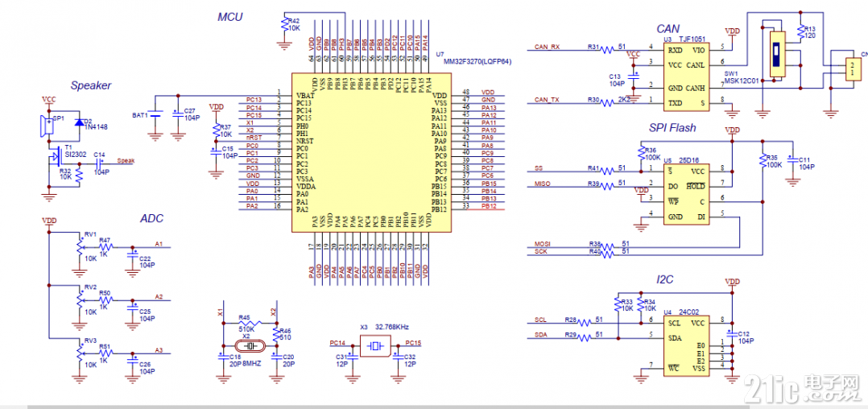The width and height of the screenshot is (868, 409).
Task: Select the BAT1 battery symbol
Action: pyautogui.click(x=155, y=115)
